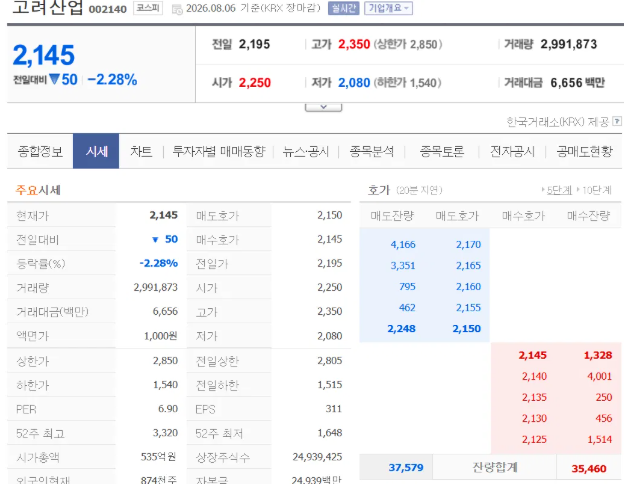Expand the price summary with the chevron button
Viewport: 624px width, 484px height.
(323, 107)
